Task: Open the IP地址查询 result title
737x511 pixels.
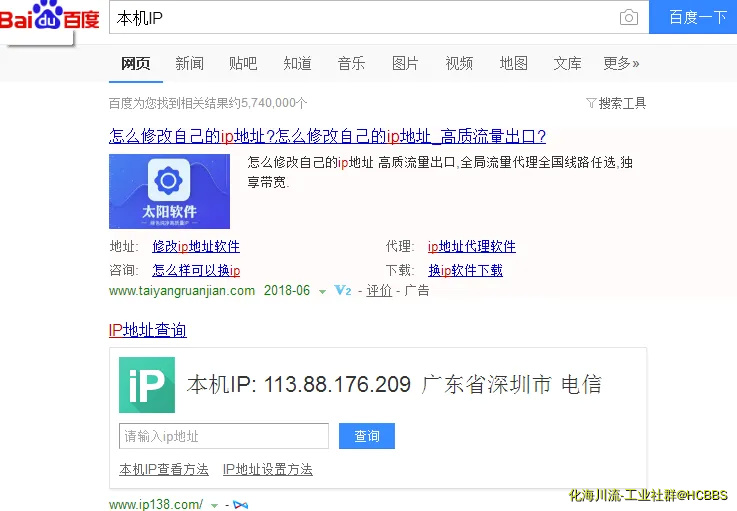Action: coord(147,330)
